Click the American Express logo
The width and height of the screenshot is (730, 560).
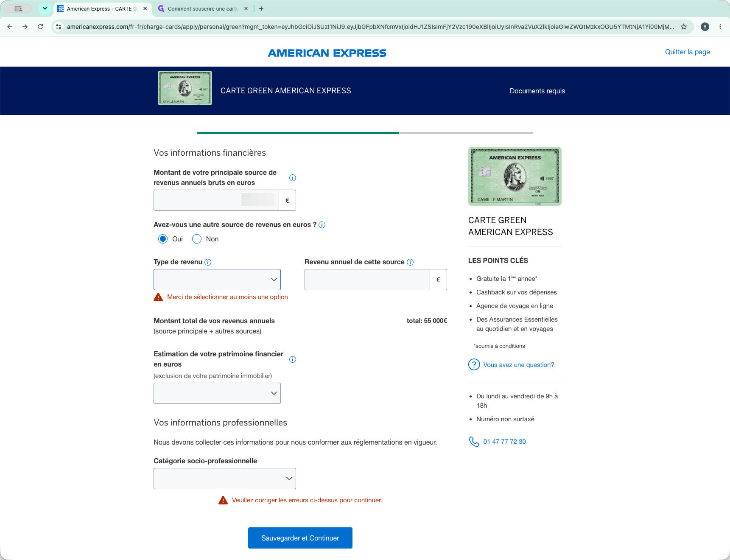pyautogui.click(x=327, y=53)
